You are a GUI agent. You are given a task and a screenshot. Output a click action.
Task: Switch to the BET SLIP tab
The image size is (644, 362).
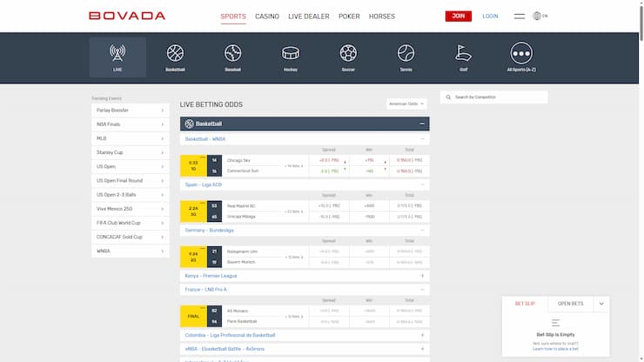point(525,304)
